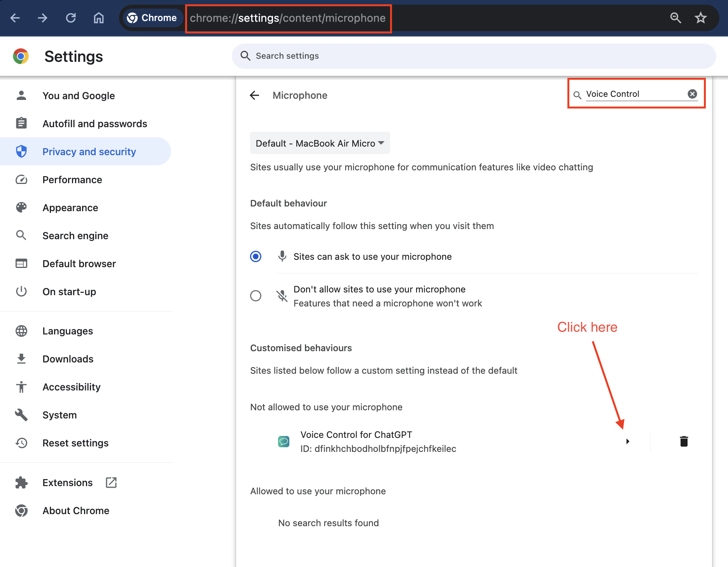Click the Search settings field
This screenshot has width=728, height=567.
tap(474, 56)
